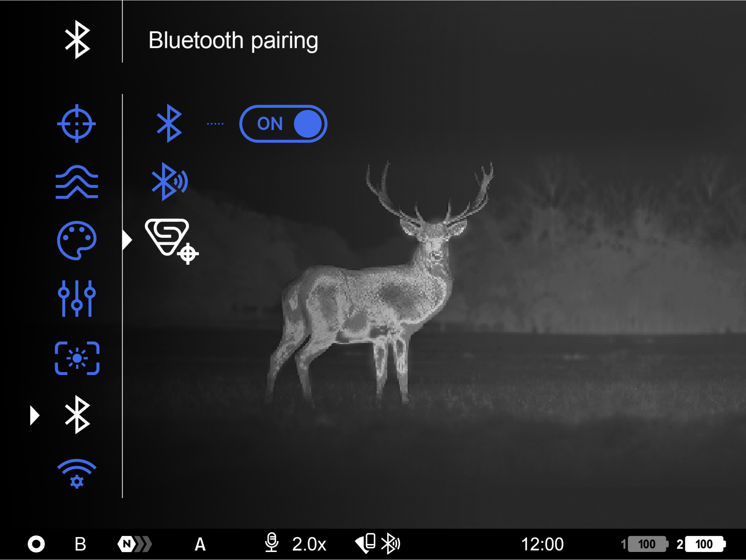Select the Bluetooth sidebar menu item
Screen dimensions: 746x560
77,415
